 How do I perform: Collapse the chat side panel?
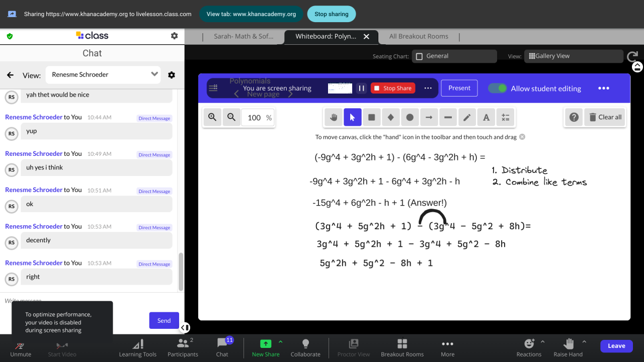pyautogui.click(x=185, y=328)
